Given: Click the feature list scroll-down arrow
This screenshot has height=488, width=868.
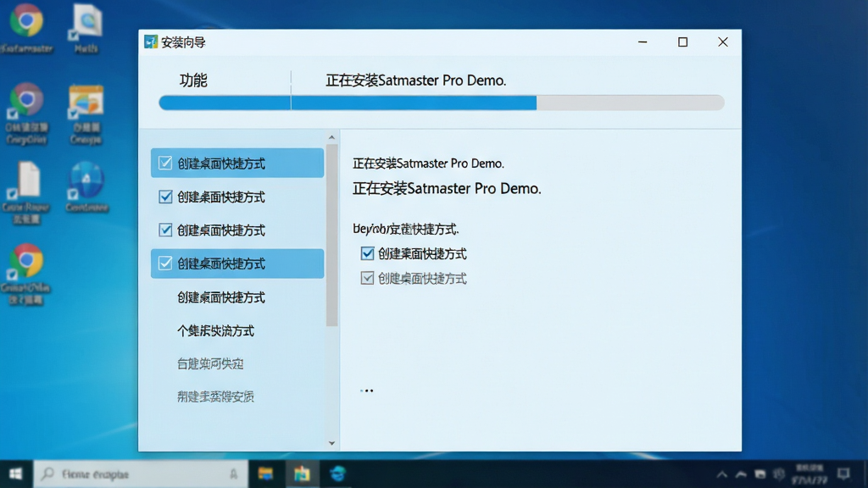Looking at the screenshot, I should tap(331, 443).
